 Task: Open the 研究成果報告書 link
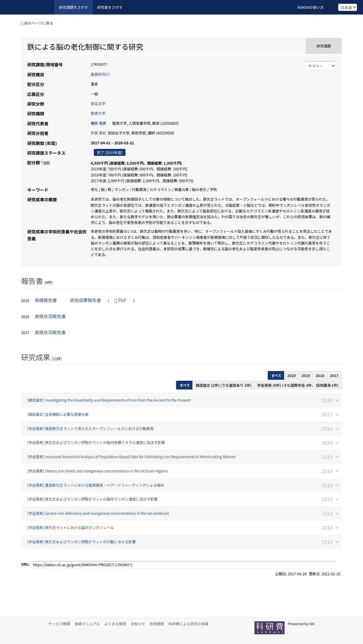[85, 301]
